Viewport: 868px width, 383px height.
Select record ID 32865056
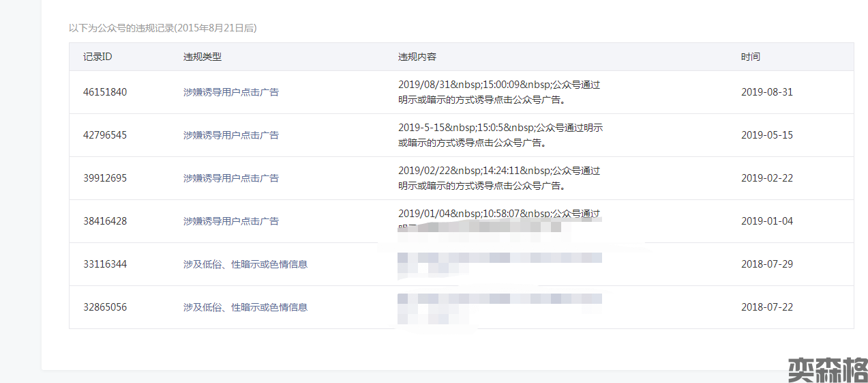[105, 307]
